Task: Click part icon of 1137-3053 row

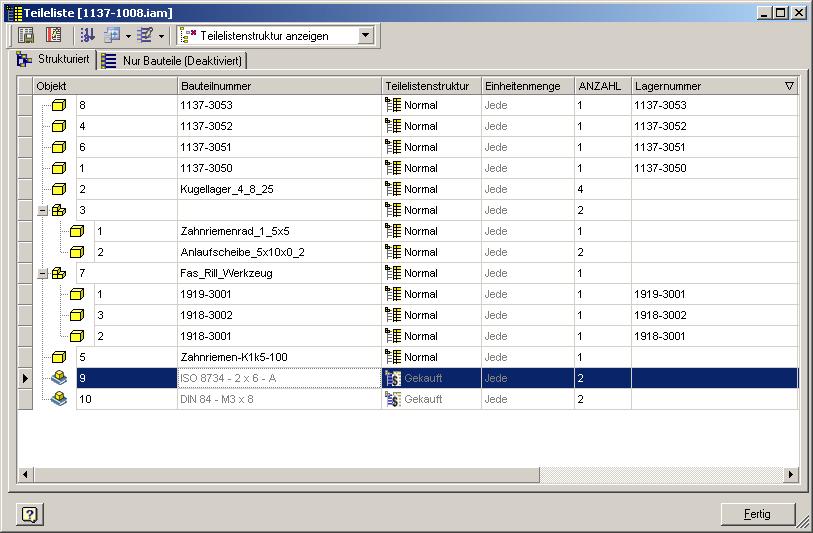Action: click(59, 105)
